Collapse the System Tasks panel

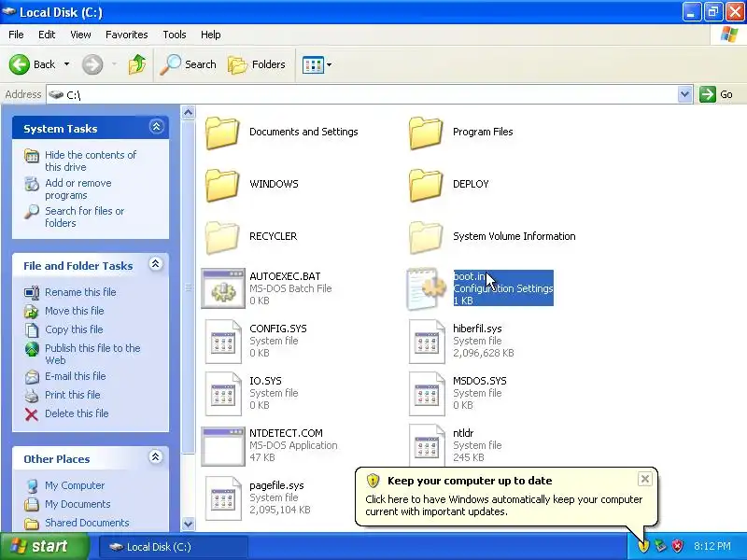click(156, 127)
